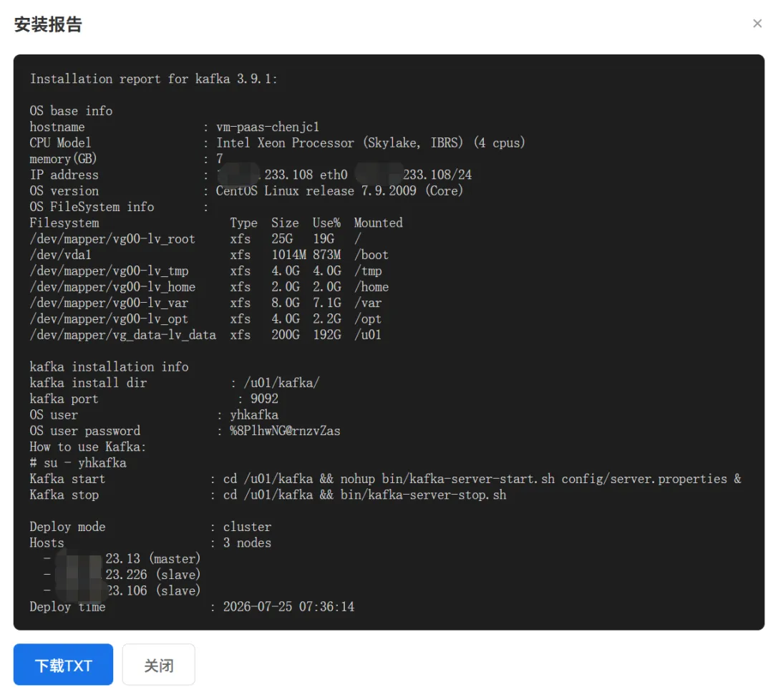
Task: Click the Kafka start command line
Action: click(x=386, y=479)
